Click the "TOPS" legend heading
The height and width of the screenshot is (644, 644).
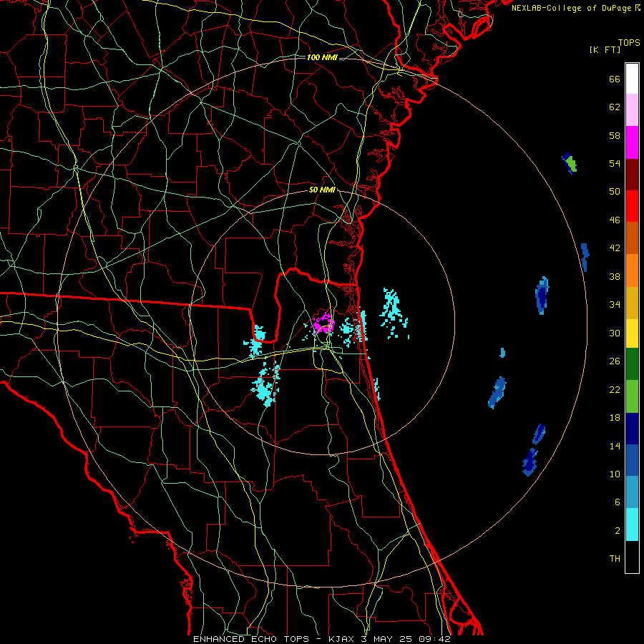629,43
